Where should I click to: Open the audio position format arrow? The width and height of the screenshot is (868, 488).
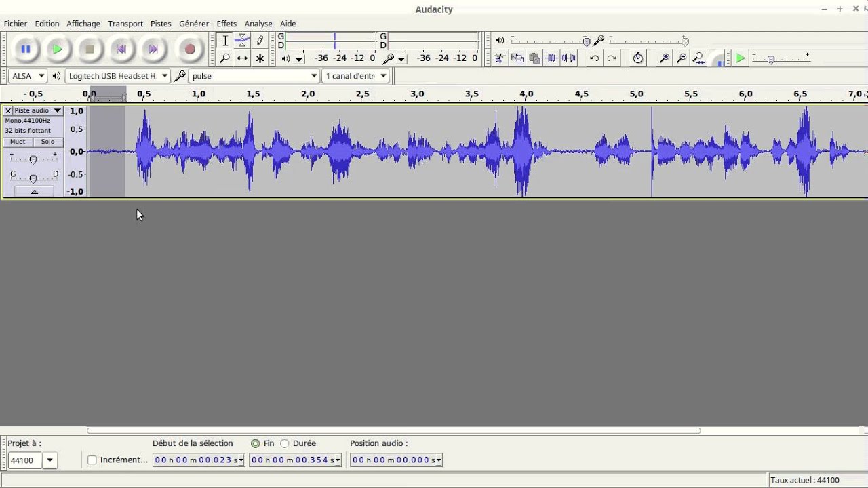pyautogui.click(x=439, y=460)
